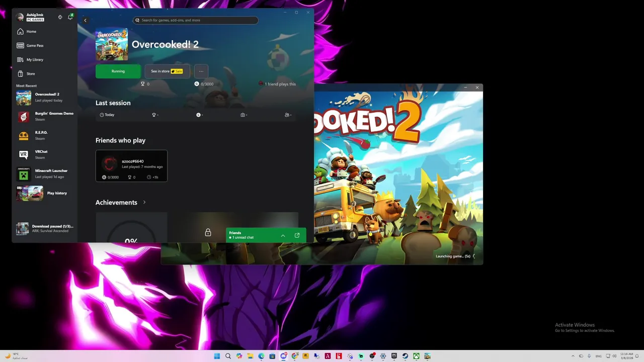Click the Today clock in Last session
The width and height of the screenshot is (644, 362).
click(x=107, y=115)
